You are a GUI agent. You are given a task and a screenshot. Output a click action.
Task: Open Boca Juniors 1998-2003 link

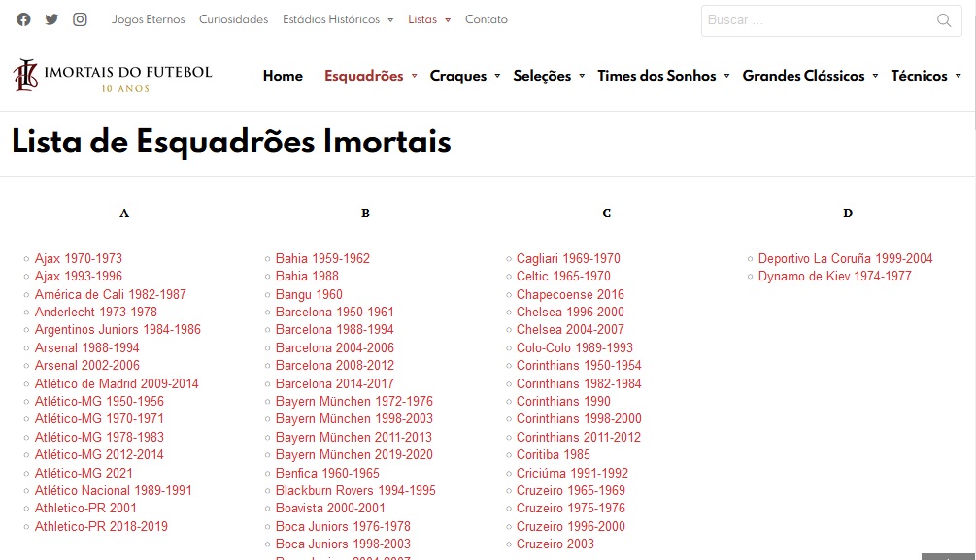343,544
